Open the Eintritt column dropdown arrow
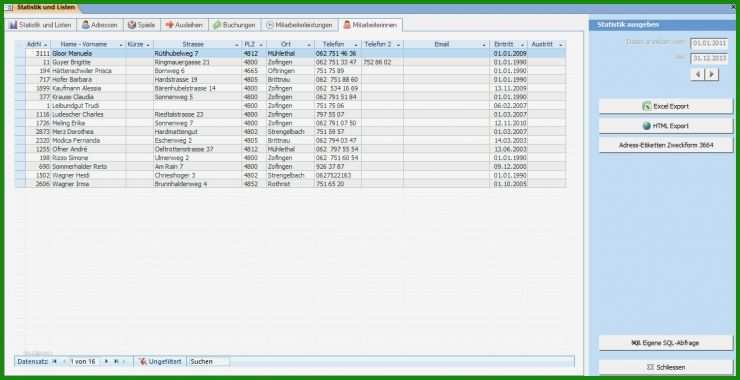 [x=522, y=45]
